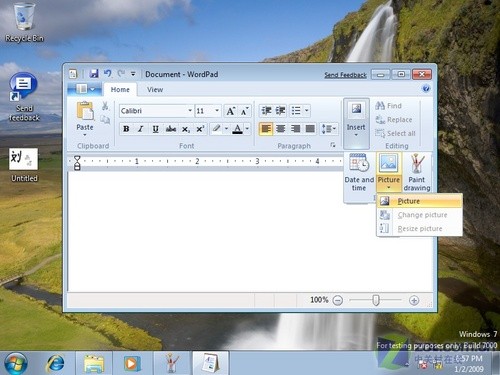Toggle Subscript formatting

point(186,129)
